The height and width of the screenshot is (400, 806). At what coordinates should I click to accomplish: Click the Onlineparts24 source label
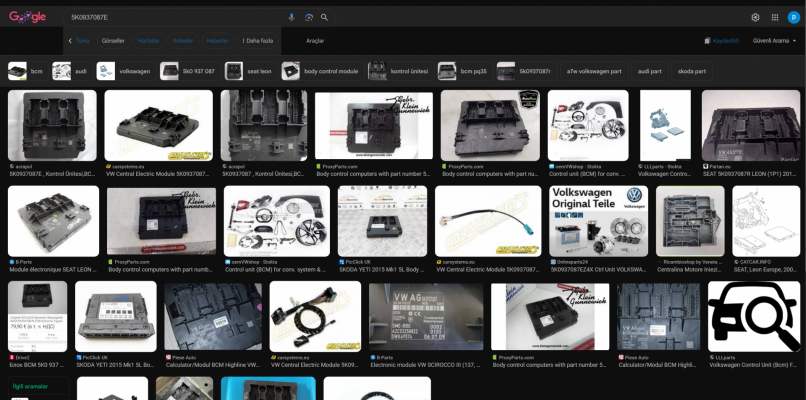tap(570, 262)
